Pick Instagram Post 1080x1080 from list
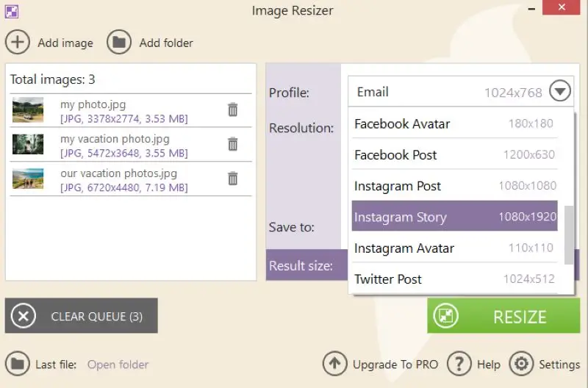 click(x=454, y=186)
